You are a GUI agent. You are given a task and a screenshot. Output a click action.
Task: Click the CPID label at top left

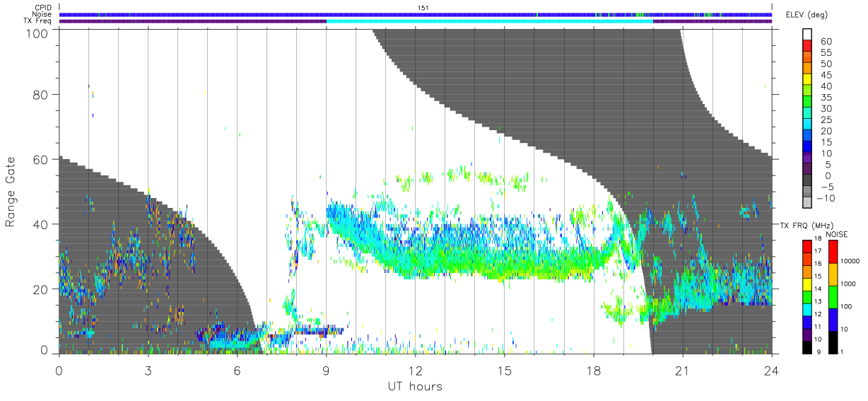pos(42,7)
